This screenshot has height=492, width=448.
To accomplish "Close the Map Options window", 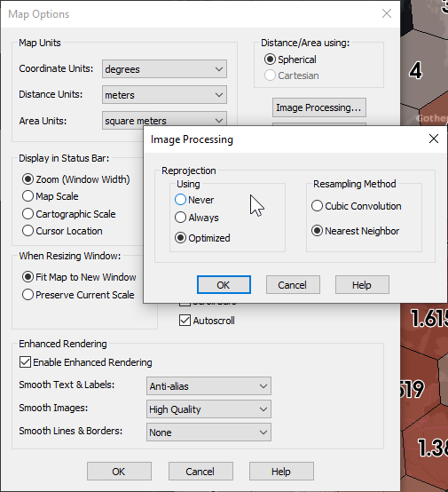I will (x=387, y=13).
